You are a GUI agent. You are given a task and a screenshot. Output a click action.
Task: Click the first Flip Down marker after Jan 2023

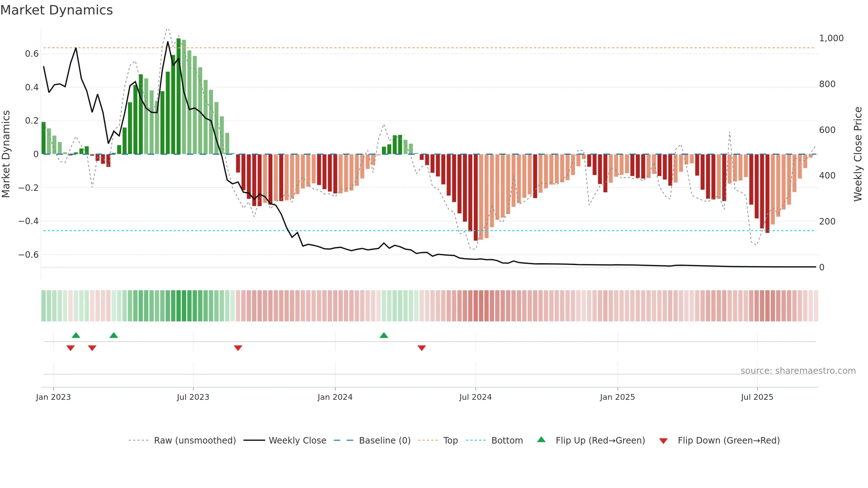[71, 348]
